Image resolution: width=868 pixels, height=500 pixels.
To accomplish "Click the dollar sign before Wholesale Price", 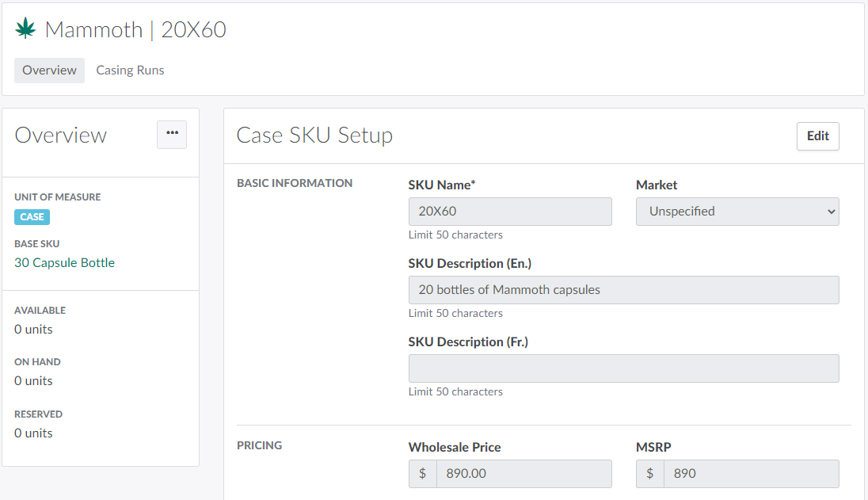I will click(422, 474).
